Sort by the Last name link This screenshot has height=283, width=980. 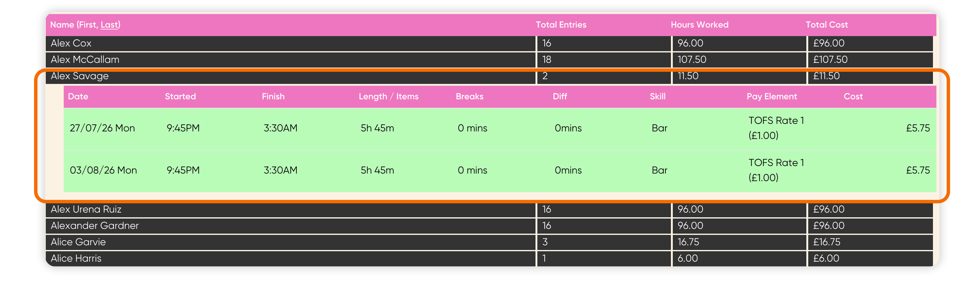[109, 25]
